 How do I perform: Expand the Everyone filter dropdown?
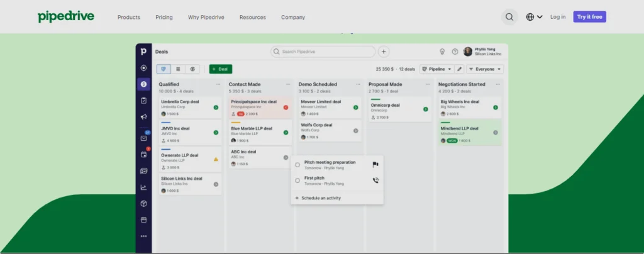[x=484, y=69]
